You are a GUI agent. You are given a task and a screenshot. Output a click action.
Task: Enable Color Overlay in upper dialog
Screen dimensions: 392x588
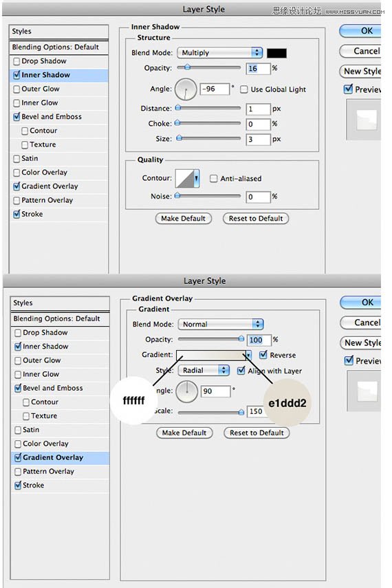pos(17,173)
